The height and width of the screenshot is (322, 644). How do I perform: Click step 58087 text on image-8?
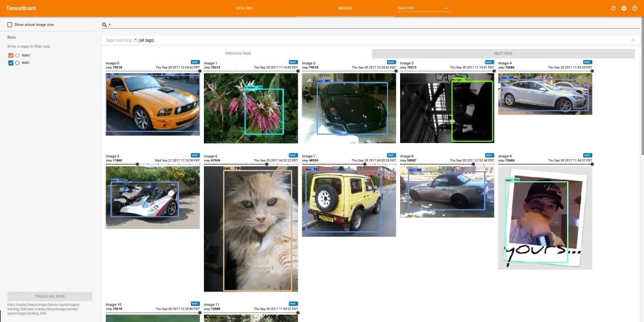point(408,160)
